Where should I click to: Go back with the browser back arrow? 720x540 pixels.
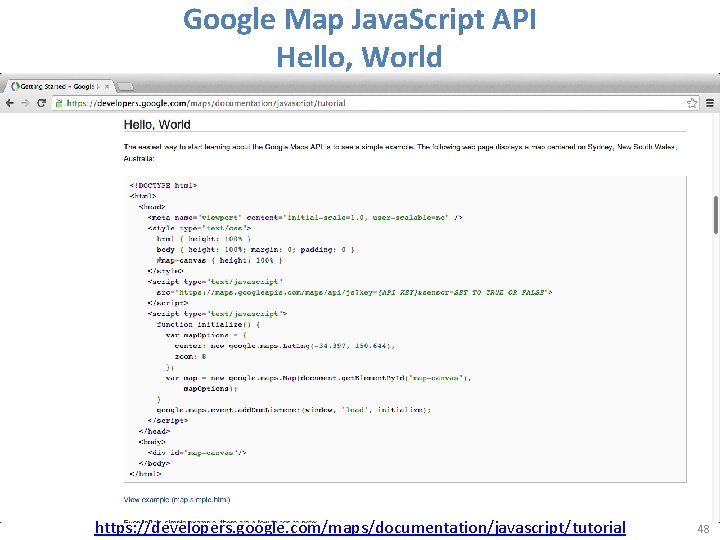[10, 103]
